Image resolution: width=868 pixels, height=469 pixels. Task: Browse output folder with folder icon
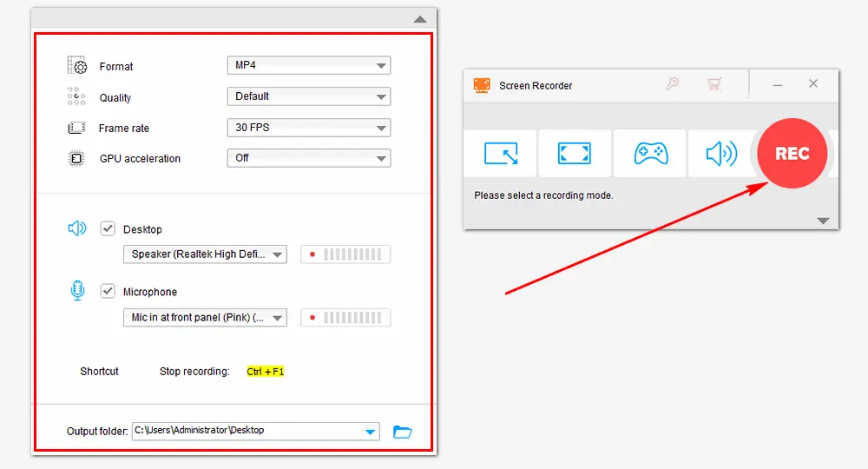coord(403,432)
